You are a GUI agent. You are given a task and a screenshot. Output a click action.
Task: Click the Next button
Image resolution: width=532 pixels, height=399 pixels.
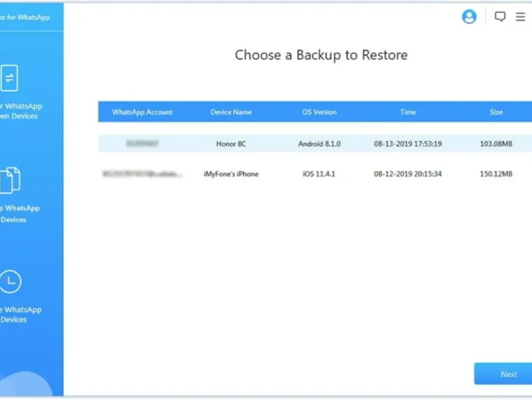(x=503, y=374)
